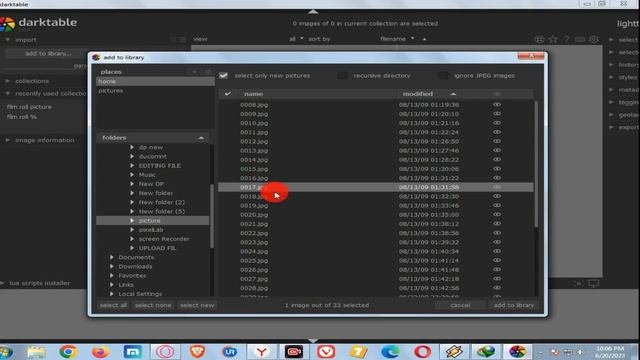Expand the EDITING FILE folder
This screenshot has width=640, height=360.
coord(132,165)
